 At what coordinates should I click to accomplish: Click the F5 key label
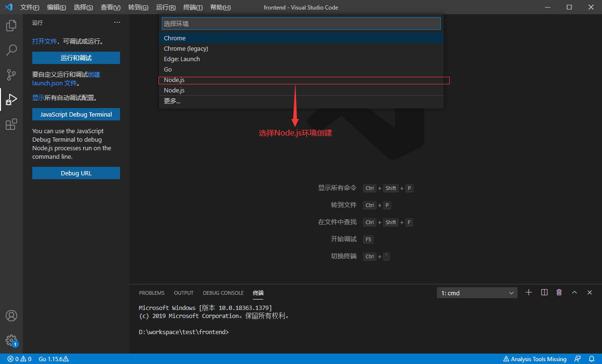click(368, 239)
